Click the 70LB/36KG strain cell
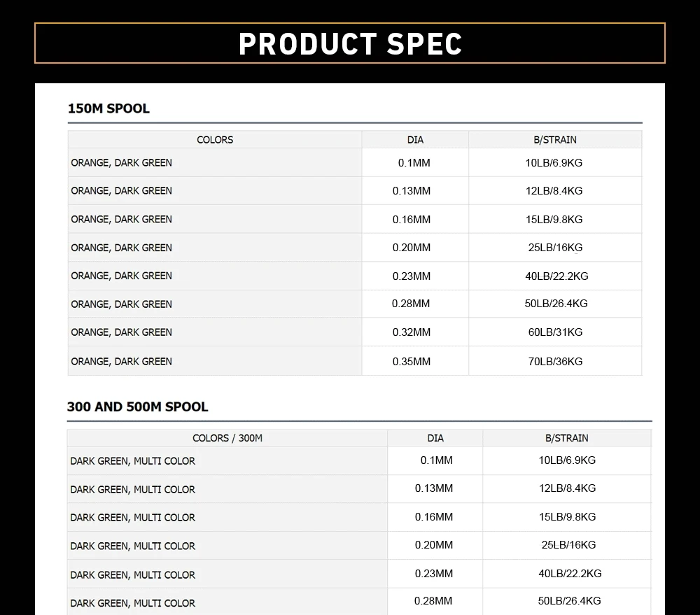The image size is (700, 615). click(555, 362)
